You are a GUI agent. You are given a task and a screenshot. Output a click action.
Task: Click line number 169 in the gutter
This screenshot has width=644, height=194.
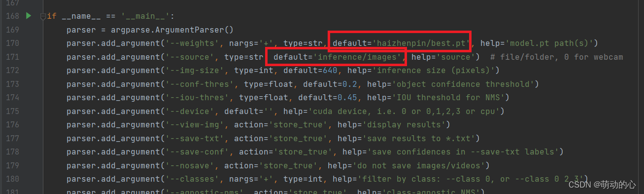coord(13,30)
